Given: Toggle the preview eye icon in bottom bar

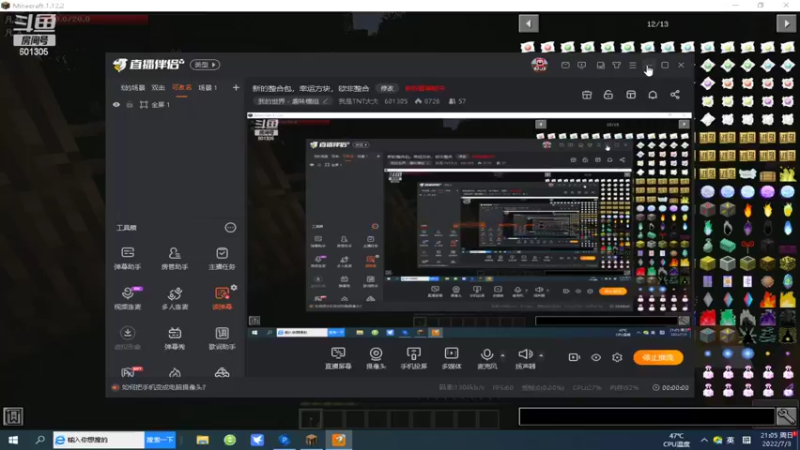Looking at the screenshot, I should pyautogui.click(x=596, y=357).
